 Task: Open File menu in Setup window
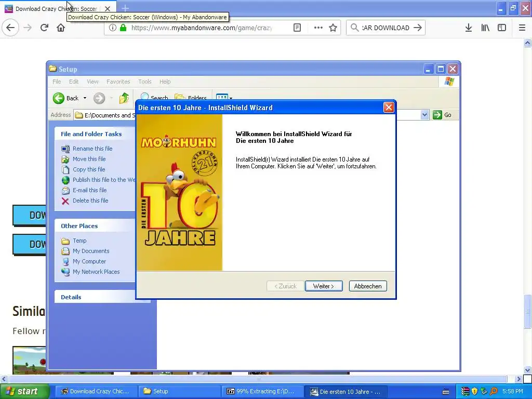coord(57,82)
